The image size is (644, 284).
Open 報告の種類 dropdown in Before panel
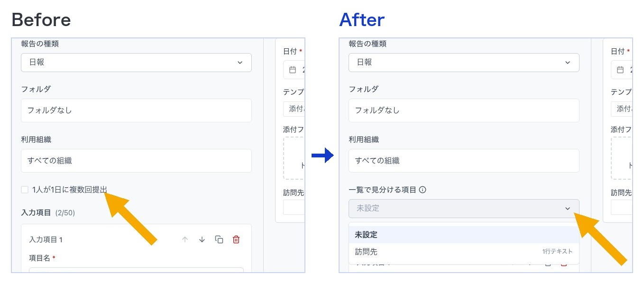(x=136, y=63)
